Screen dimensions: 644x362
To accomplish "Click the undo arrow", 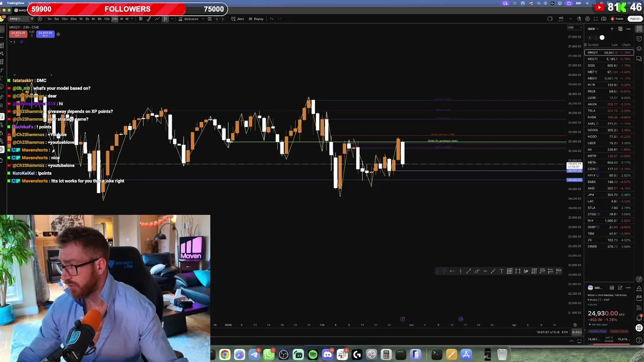I will (x=272, y=19).
